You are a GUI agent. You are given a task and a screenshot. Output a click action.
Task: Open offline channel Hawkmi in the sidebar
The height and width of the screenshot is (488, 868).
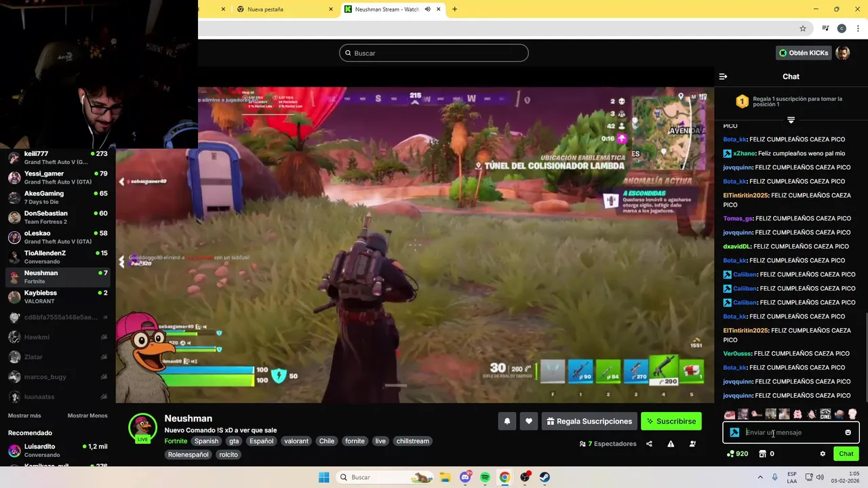tap(58, 337)
